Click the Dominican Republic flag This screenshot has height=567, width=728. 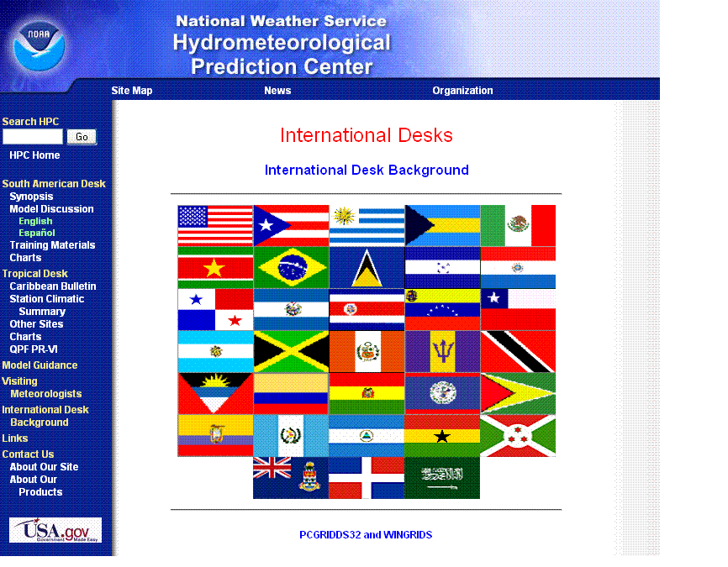(367, 478)
